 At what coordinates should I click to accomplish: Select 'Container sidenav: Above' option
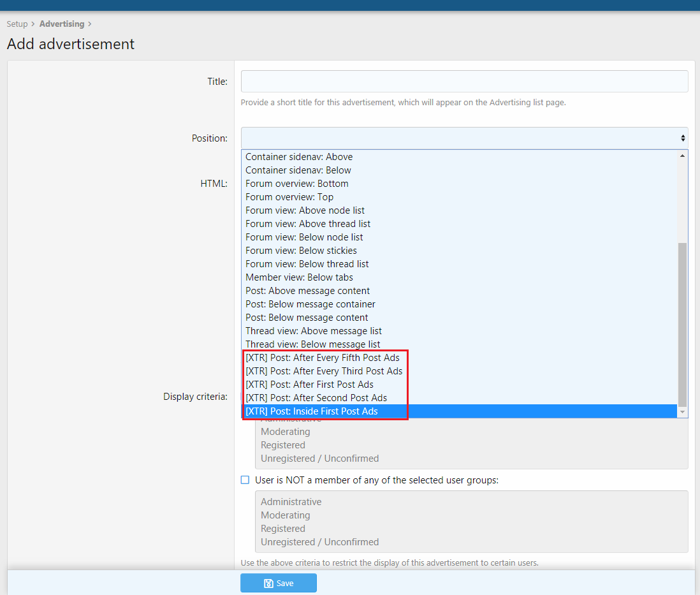click(299, 157)
